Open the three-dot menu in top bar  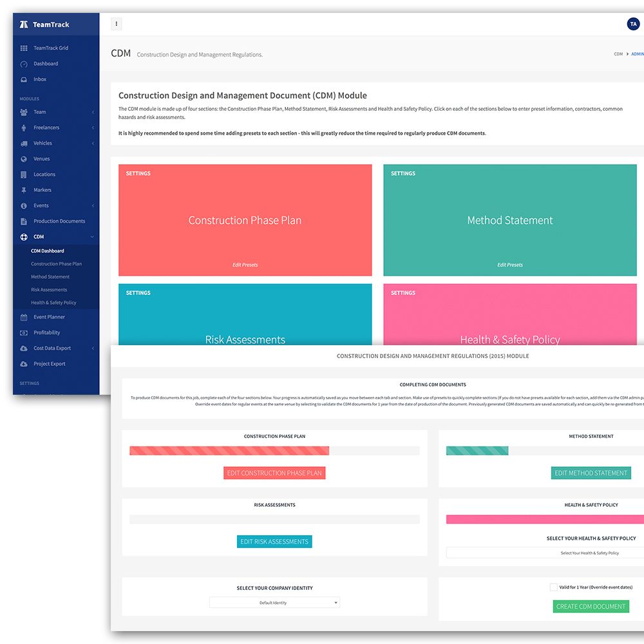click(x=116, y=24)
